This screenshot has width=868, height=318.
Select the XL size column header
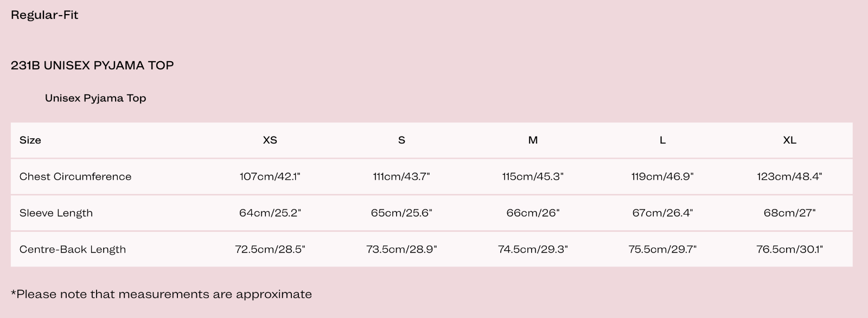pyautogui.click(x=790, y=140)
